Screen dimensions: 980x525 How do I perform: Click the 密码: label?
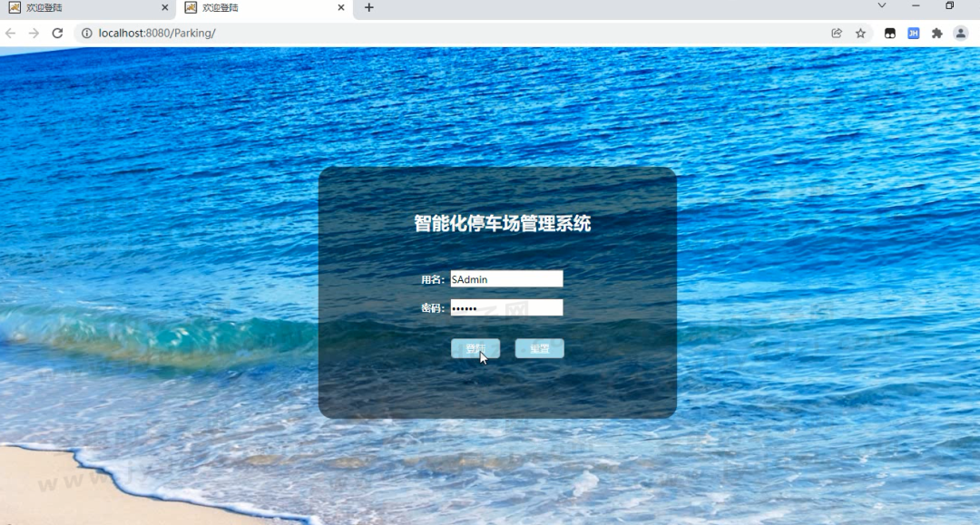pyautogui.click(x=433, y=308)
